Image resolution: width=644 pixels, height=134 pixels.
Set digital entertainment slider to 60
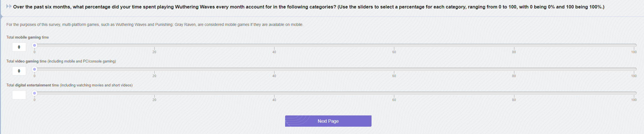tap(394, 93)
